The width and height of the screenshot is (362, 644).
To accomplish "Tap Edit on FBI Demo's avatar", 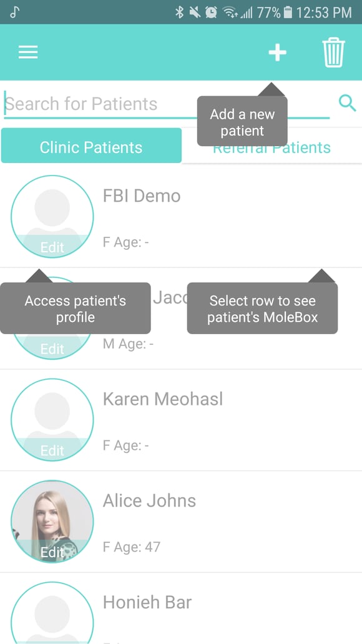I will (52, 247).
